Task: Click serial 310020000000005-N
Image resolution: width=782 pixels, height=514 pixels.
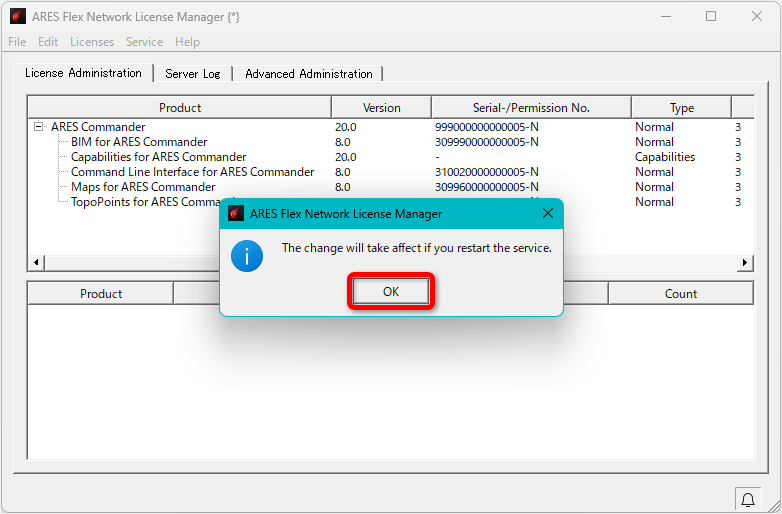Action: coord(486,172)
